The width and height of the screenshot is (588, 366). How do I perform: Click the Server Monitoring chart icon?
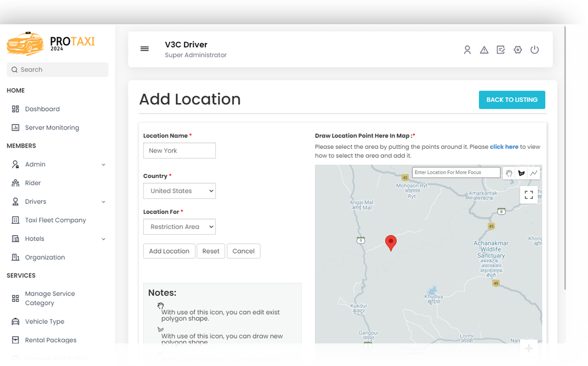(x=15, y=128)
